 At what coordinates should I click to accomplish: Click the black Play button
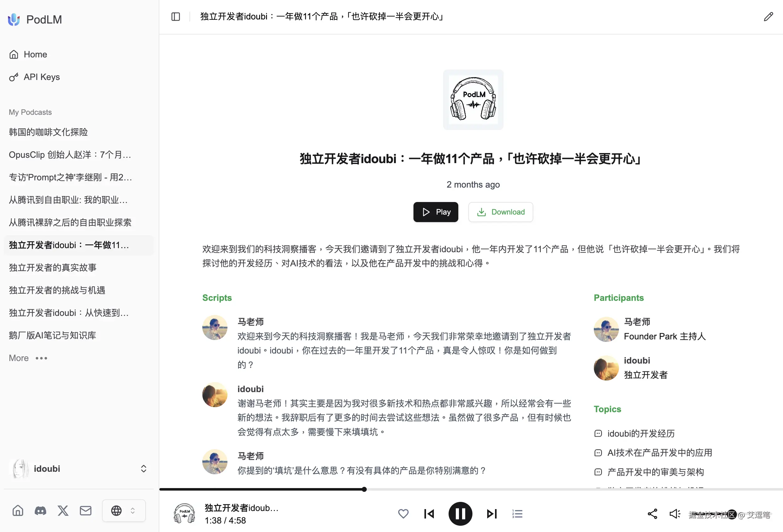pos(435,212)
